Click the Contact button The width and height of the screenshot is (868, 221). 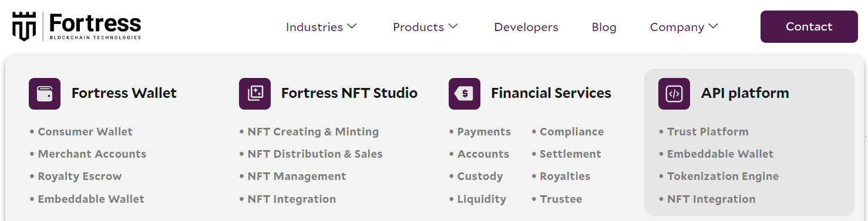(x=809, y=26)
